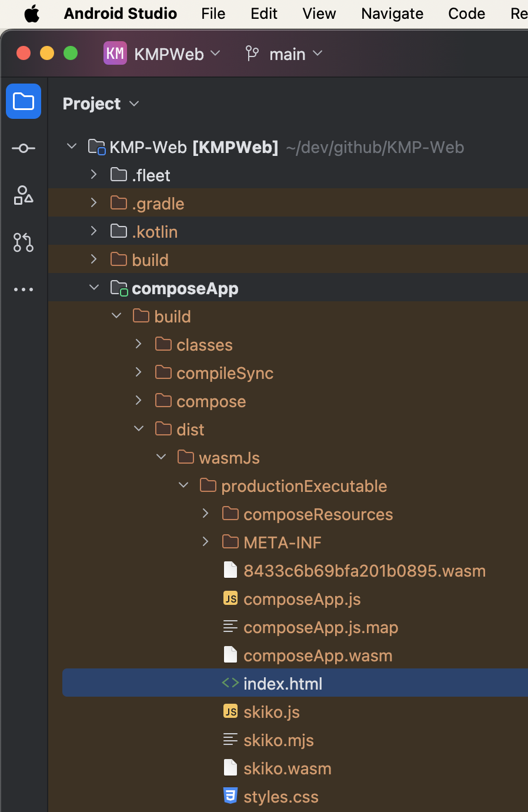
Task: Select the .kotlin folder label
Action: (x=155, y=232)
